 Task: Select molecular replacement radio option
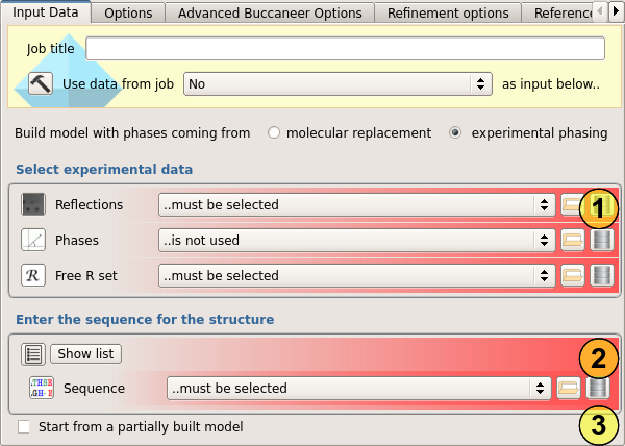click(274, 133)
